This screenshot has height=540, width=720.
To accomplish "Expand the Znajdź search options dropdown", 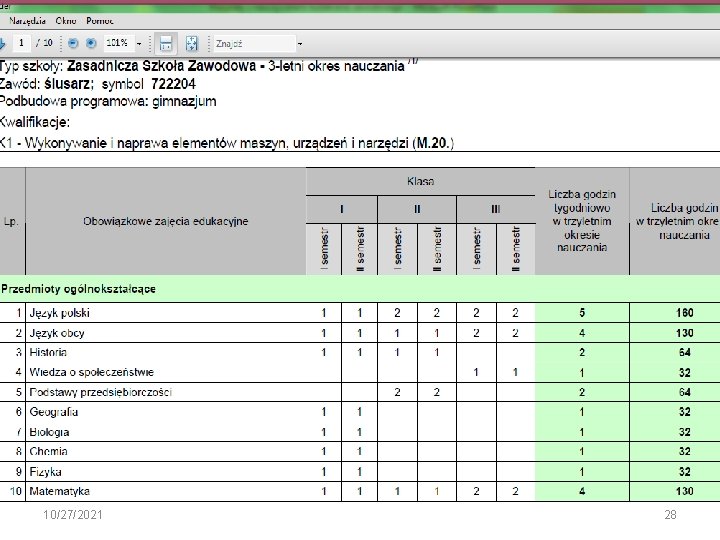I will [x=300, y=44].
